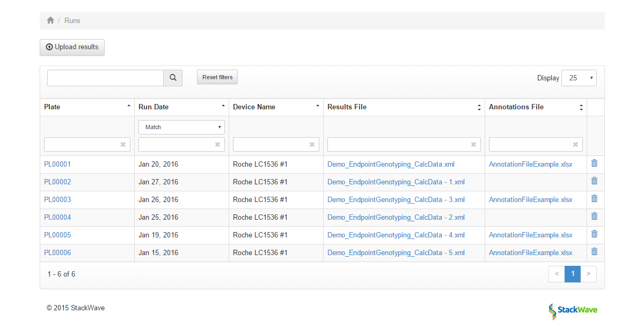
Task: Open the Match dropdown under Run Date
Action: (181, 127)
